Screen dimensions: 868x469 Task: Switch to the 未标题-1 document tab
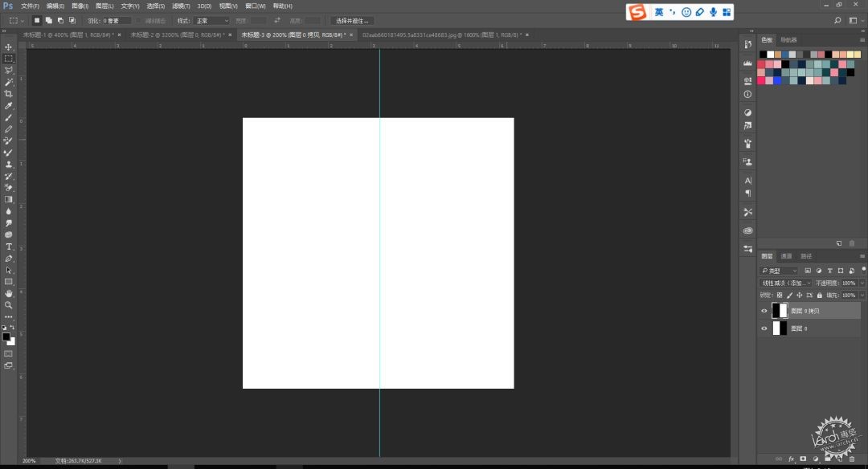(x=68, y=35)
